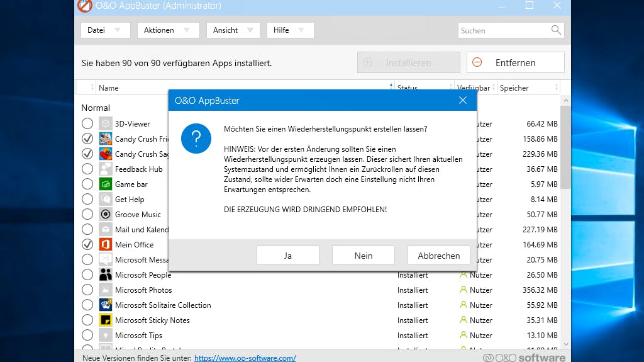Click the question mark icon in dialog
This screenshot has width=644, height=362.
196,139
